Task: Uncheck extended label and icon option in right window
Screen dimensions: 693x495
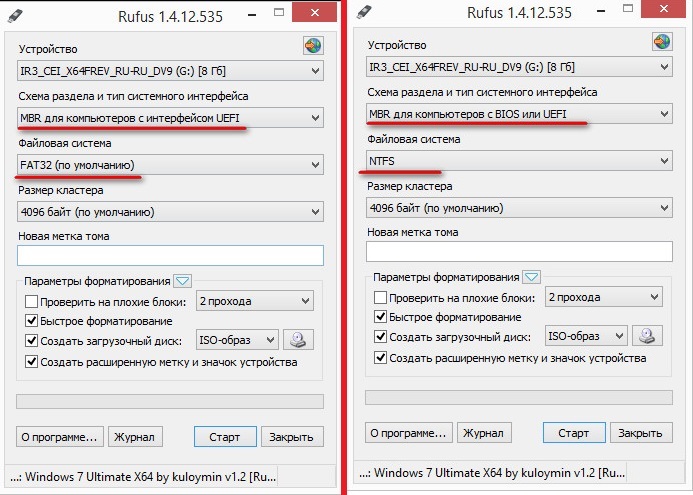Action: point(380,357)
